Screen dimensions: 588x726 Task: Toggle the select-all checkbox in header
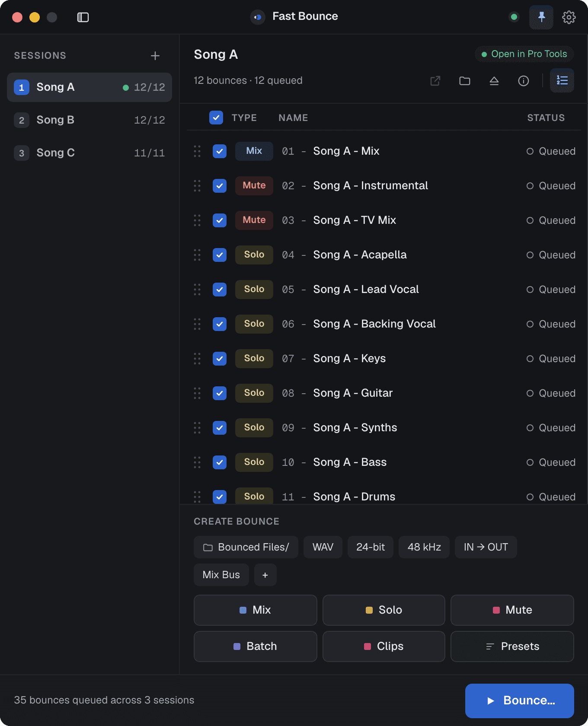click(216, 118)
